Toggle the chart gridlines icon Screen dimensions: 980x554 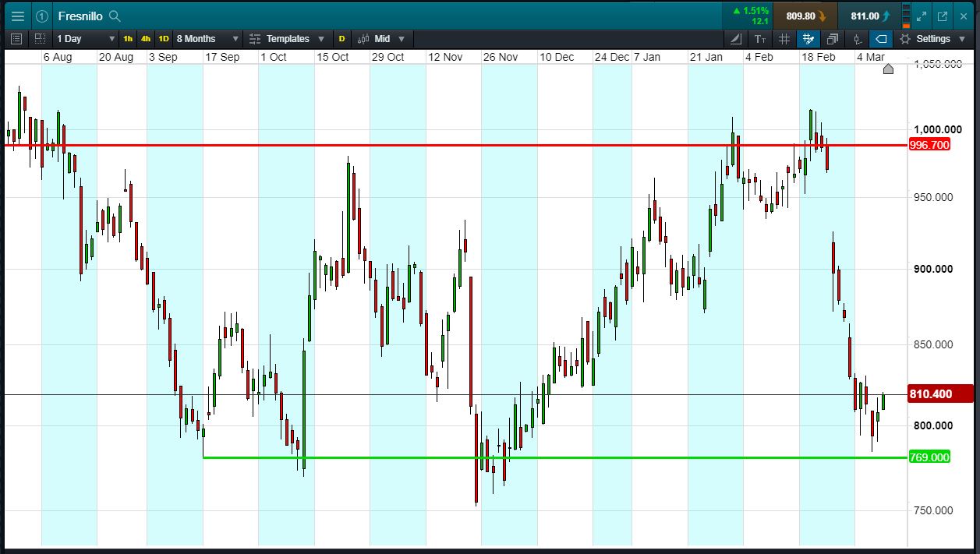point(784,38)
